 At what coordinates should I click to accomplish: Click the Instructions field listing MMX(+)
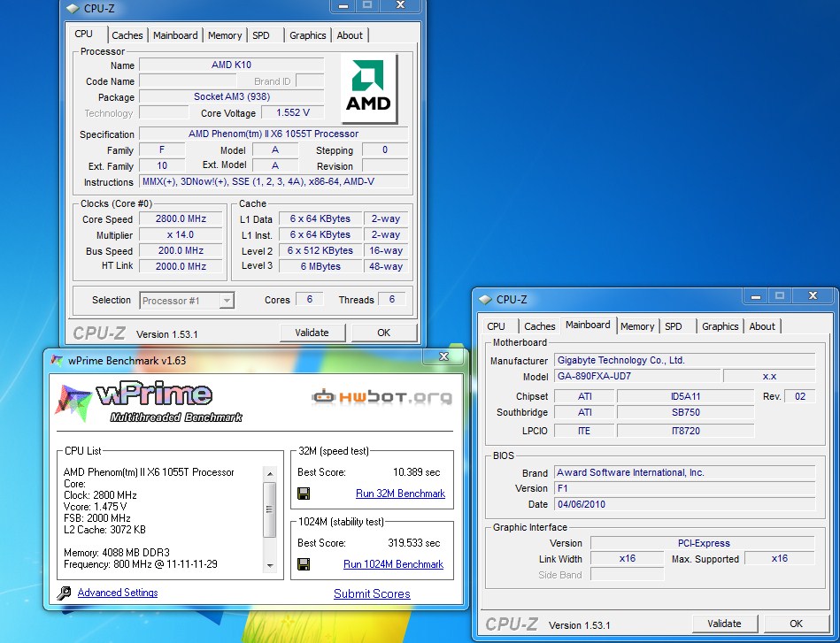(x=274, y=181)
